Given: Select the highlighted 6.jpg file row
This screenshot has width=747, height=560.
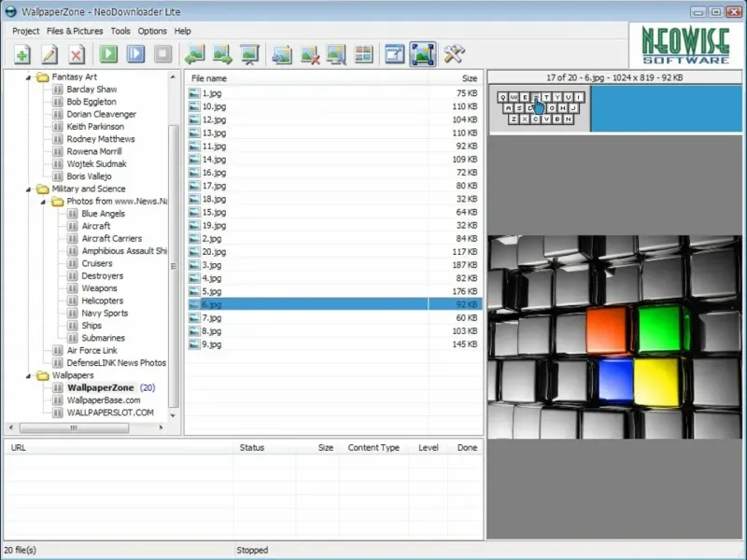Looking at the screenshot, I should 335,304.
